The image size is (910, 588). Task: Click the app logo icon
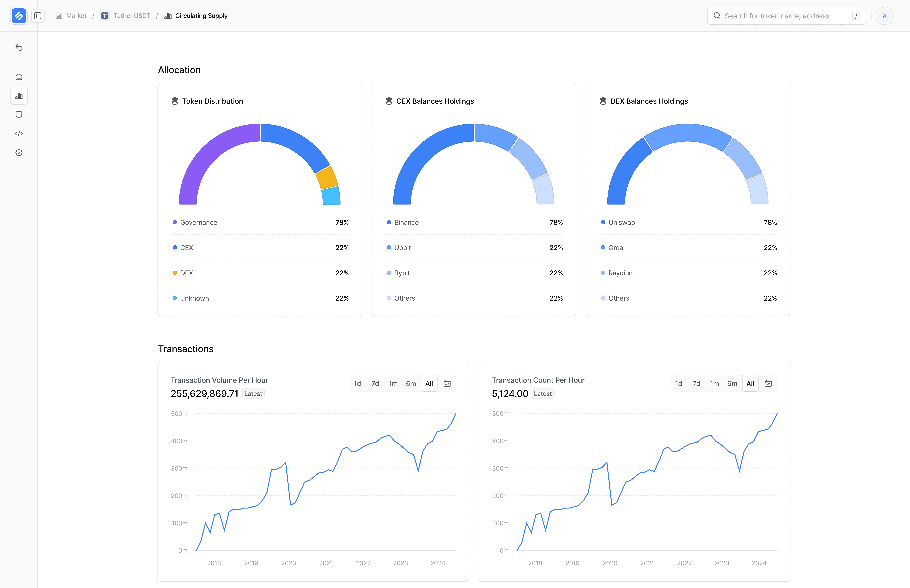click(x=19, y=16)
